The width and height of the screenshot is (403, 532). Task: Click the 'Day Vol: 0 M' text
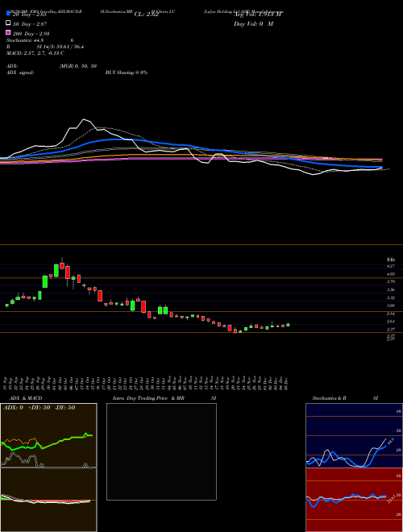click(253, 23)
